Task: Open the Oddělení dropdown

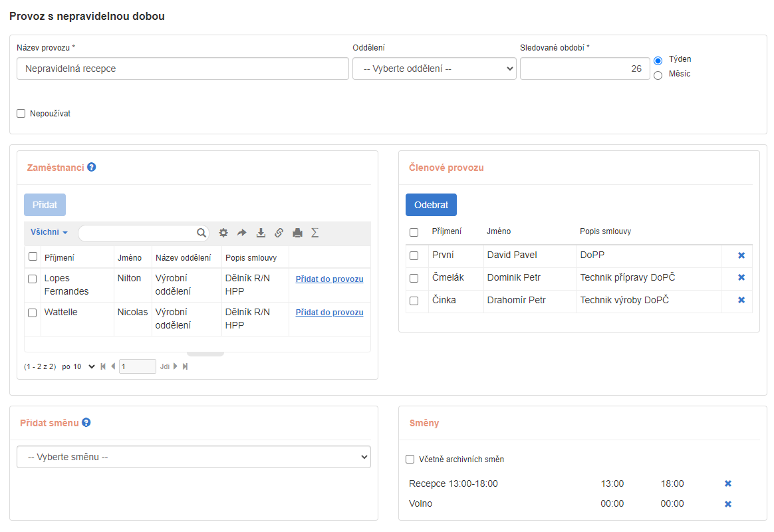Action: (x=434, y=68)
